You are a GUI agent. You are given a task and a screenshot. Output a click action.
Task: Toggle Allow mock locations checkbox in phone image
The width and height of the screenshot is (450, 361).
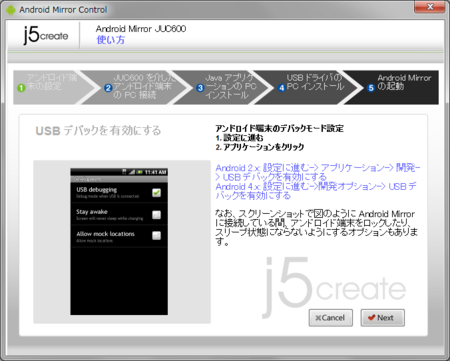156,236
